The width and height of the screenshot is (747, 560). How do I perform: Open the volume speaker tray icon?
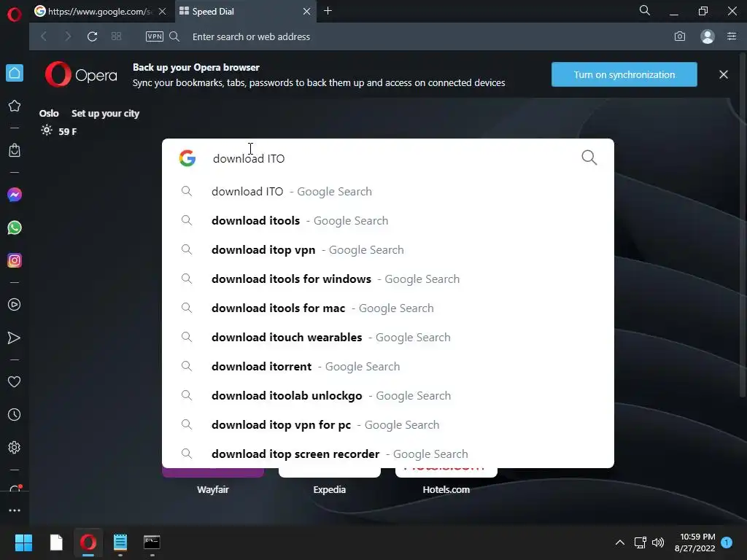(658, 542)
